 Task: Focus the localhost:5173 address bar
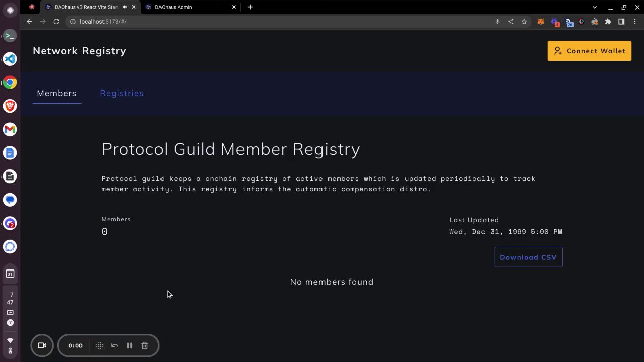pos(282,22)
